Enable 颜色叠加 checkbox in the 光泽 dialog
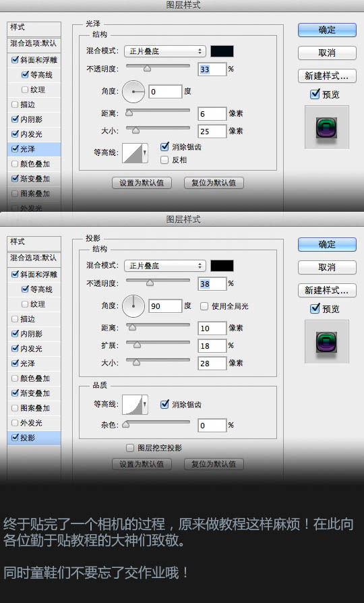This screenshot has width=364, height=603. pyautogui.click(x=15, y=164)
